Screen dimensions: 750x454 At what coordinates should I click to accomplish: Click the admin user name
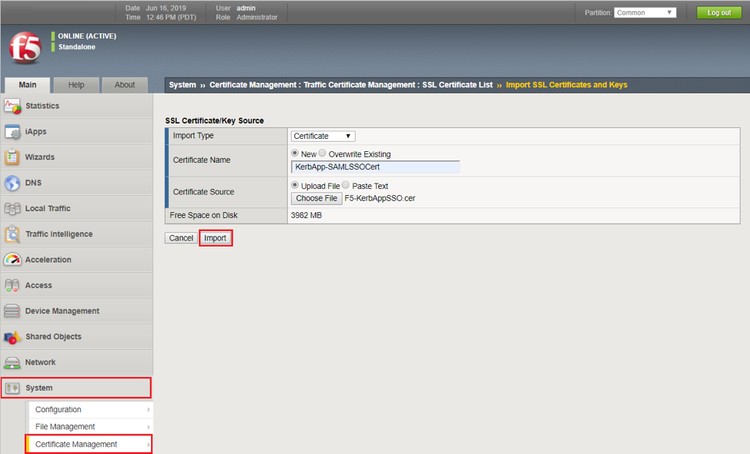(246, 8)
